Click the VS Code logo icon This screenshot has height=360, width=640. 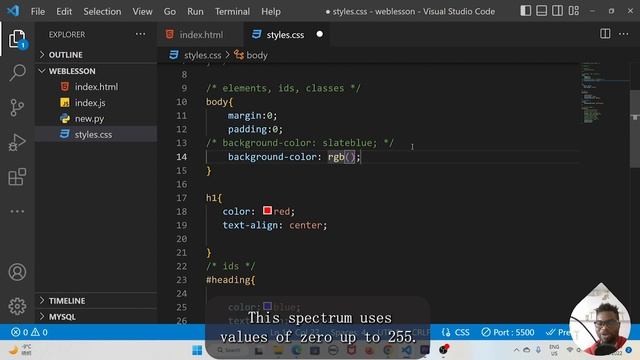coord(13,11)
